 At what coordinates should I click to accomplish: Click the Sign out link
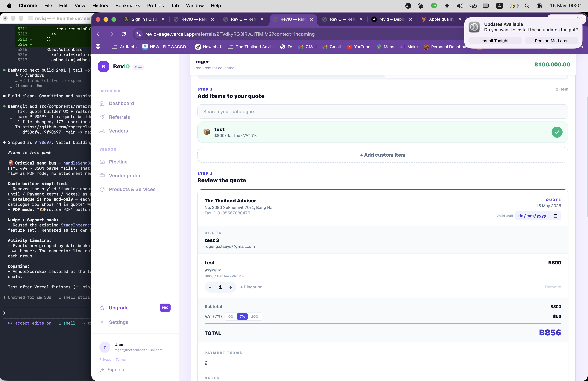tap(116, 370)
